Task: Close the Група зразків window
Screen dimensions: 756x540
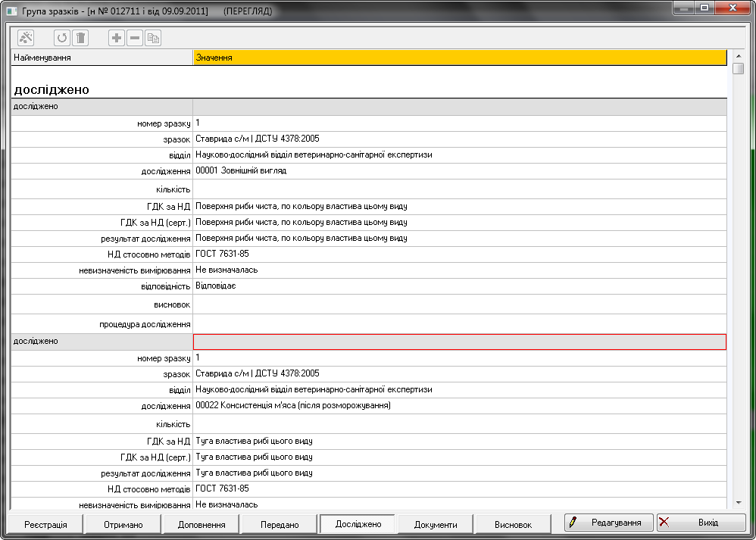Action: (x=733, y=8)
